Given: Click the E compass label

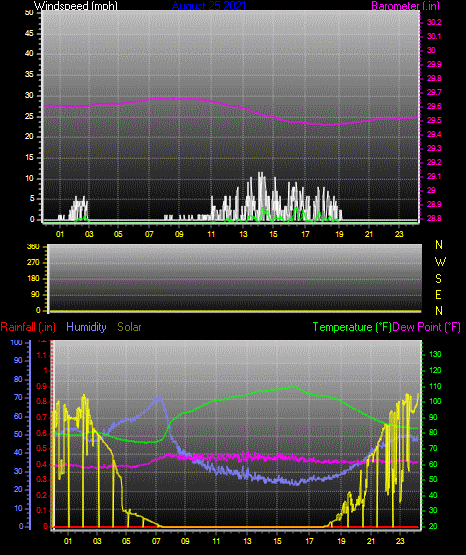Looking at the screenshot, I should coord(438,294).
